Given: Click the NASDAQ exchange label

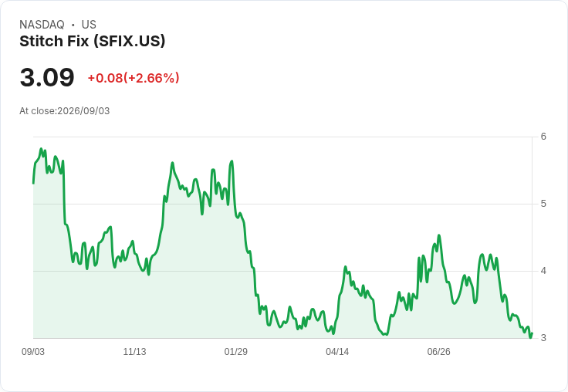Looking at the screenshot, I should tap(42, 25).
